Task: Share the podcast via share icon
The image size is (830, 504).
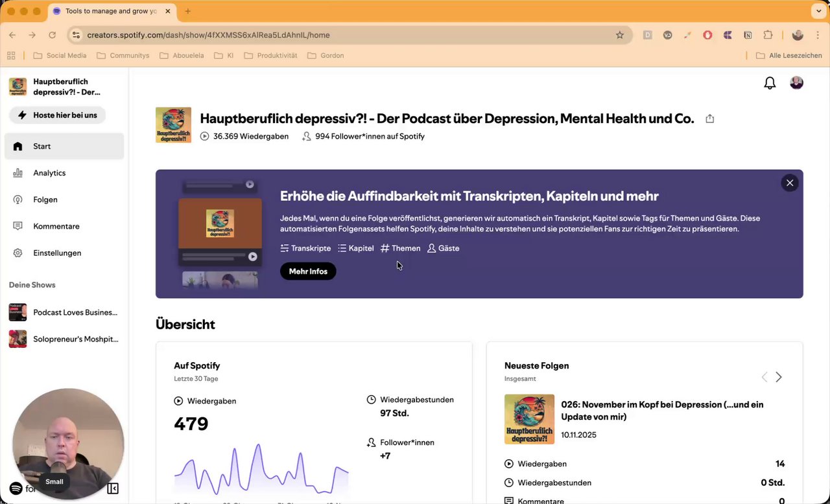Action: tap(710, 119)
